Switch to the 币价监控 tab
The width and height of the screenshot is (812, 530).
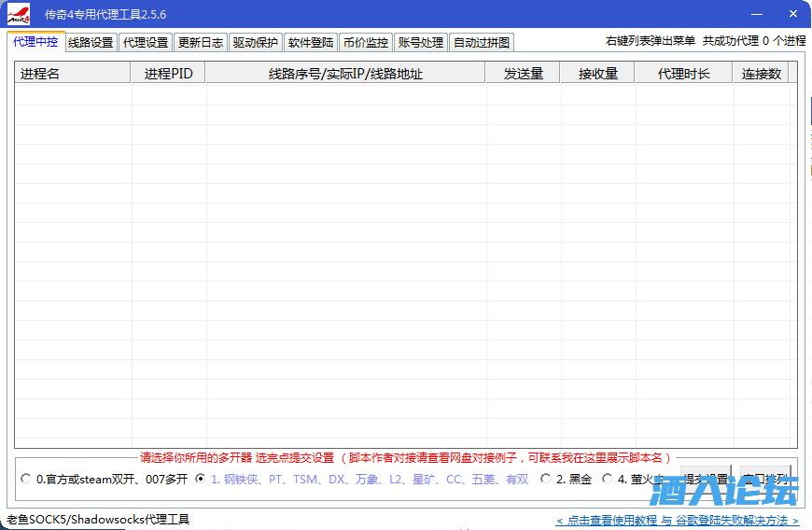pyautogui.click(x=365, y=43)
